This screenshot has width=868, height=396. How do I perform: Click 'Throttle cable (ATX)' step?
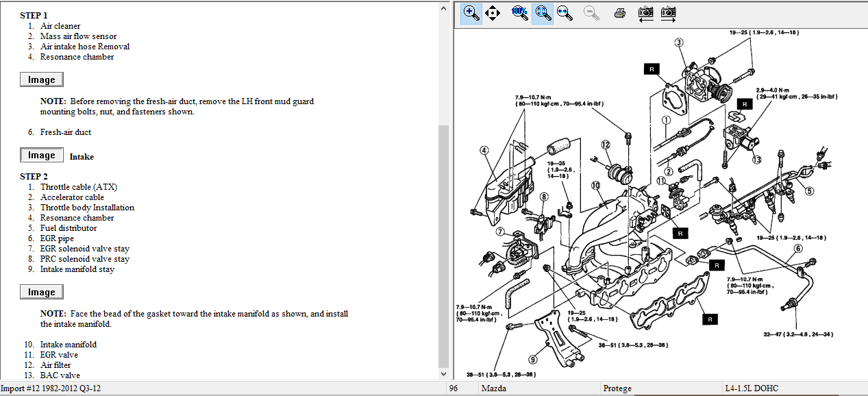pos(79,187)
